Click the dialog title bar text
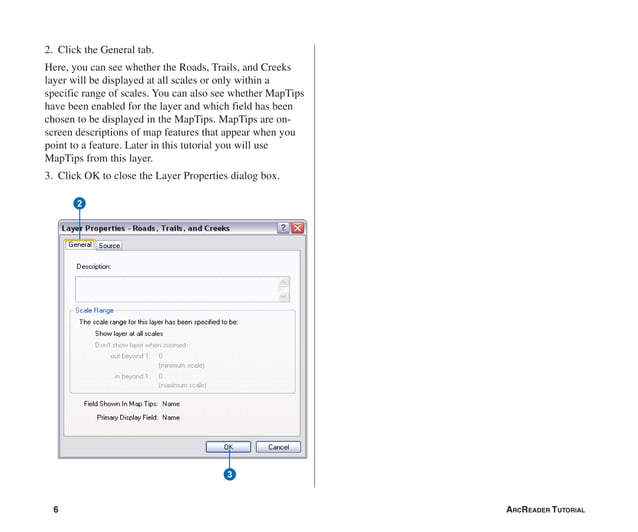 [146, 228]
